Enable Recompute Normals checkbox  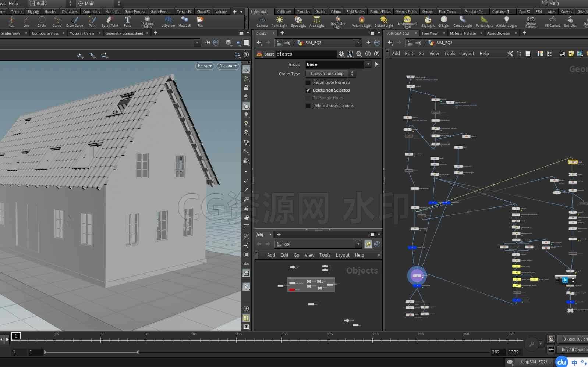[x=308, y=83]
